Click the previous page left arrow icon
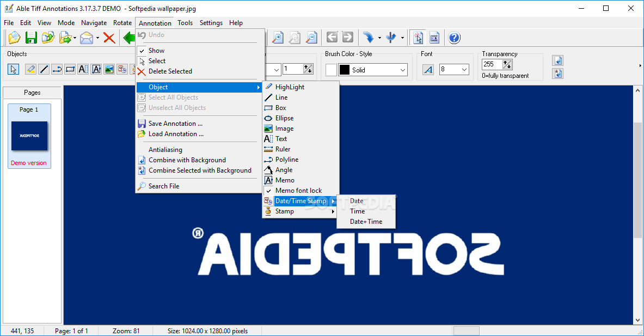 (332, 38)
